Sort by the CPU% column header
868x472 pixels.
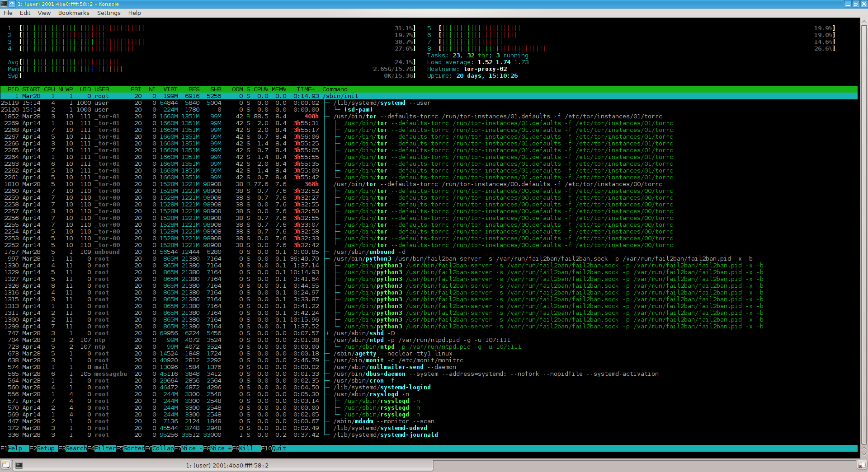(261, 89)
